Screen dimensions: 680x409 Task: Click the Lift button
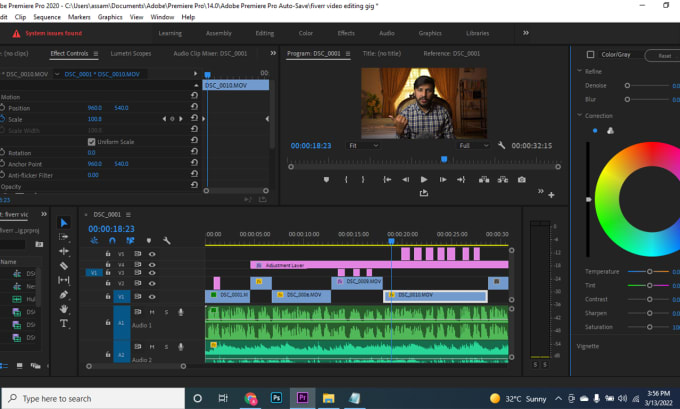tap(484, 180)
